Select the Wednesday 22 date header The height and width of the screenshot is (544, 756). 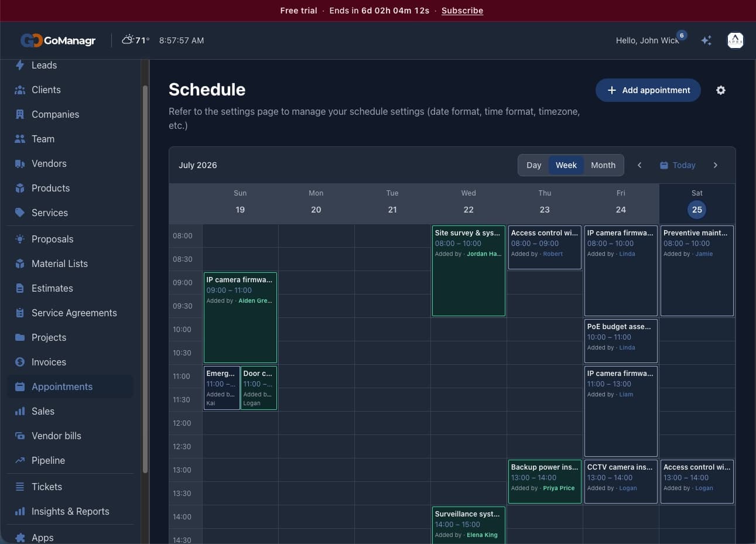pos(468,204)
